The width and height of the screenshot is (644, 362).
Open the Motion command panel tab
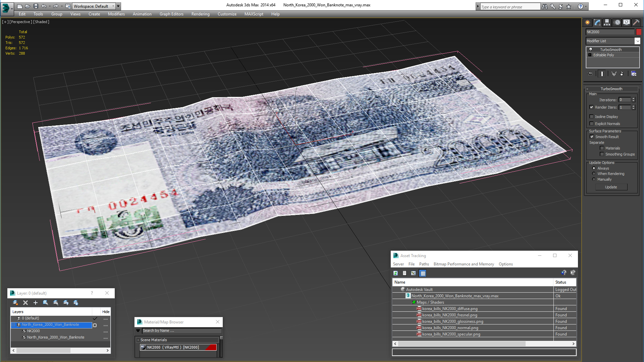pos(617,22)
